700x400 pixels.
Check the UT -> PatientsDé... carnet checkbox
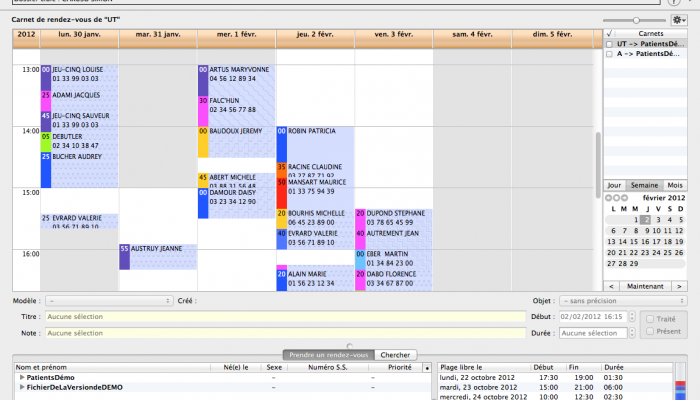(x=609, y=44)
